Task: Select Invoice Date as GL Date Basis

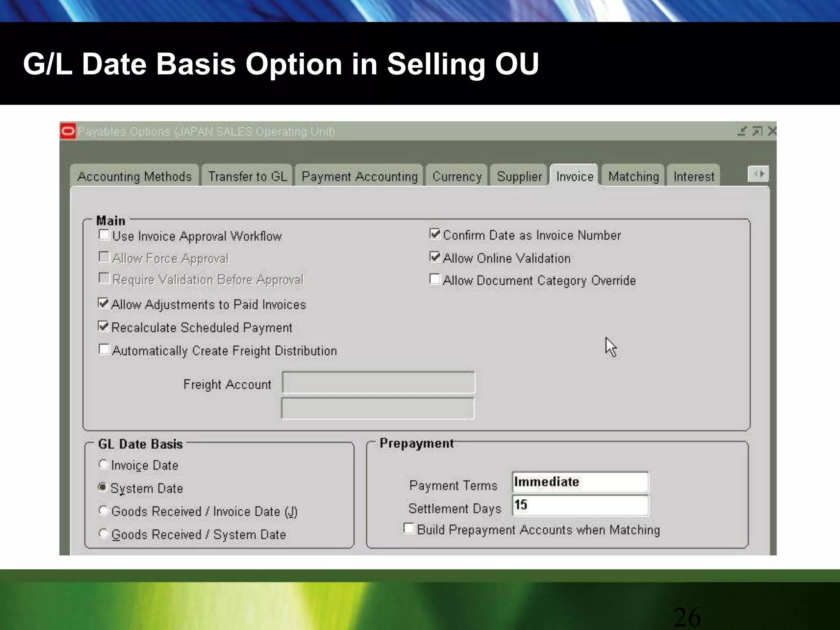Action: pos(103,465)
